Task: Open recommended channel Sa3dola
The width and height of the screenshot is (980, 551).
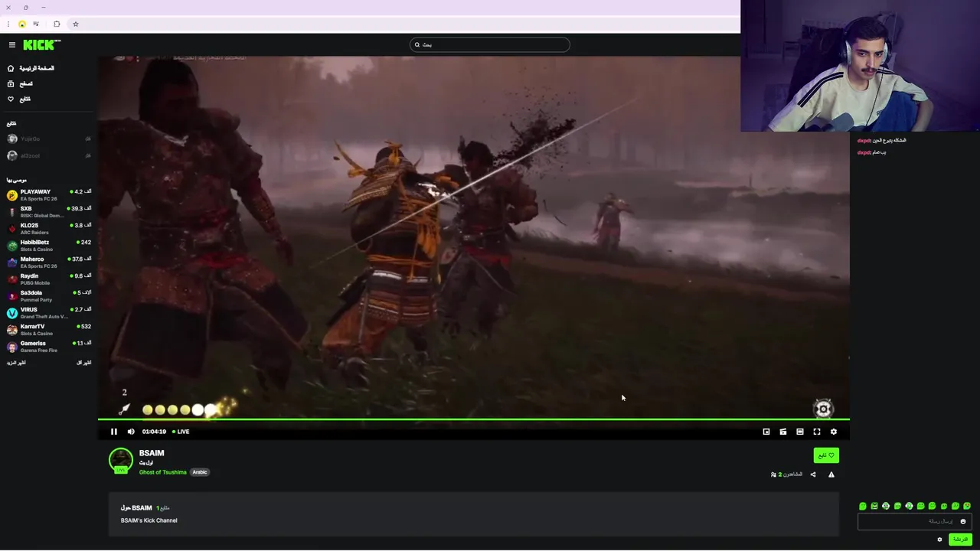Action: [49, 296]
